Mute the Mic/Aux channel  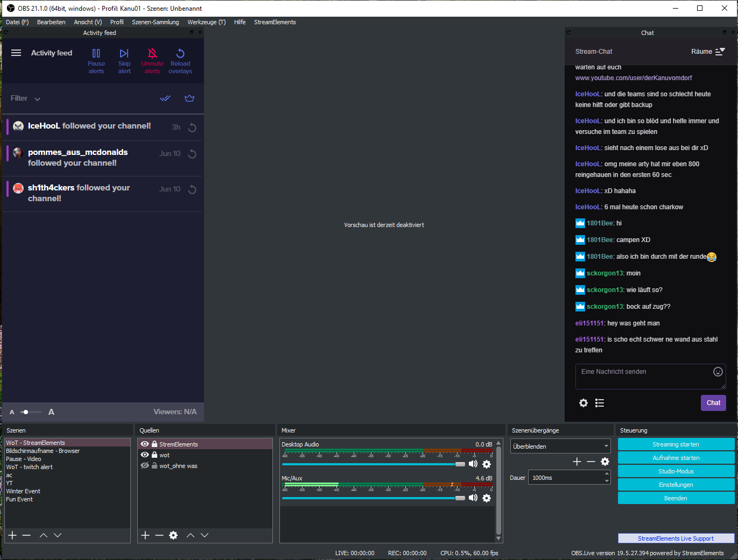[x=473, y=498]
